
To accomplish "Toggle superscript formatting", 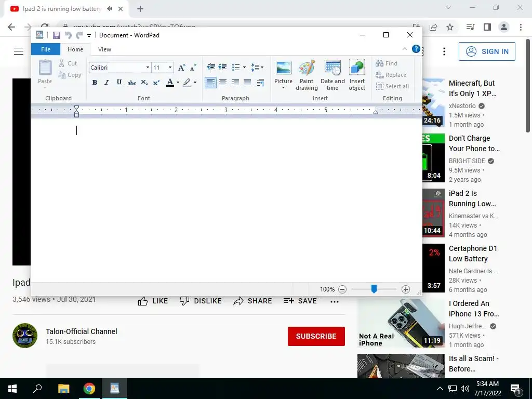I will 156,83.
